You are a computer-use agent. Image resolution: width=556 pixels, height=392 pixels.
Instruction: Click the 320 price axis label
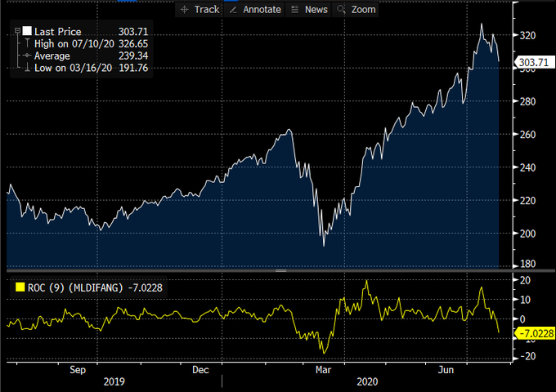pyautogui.click(x=528, y=35)
